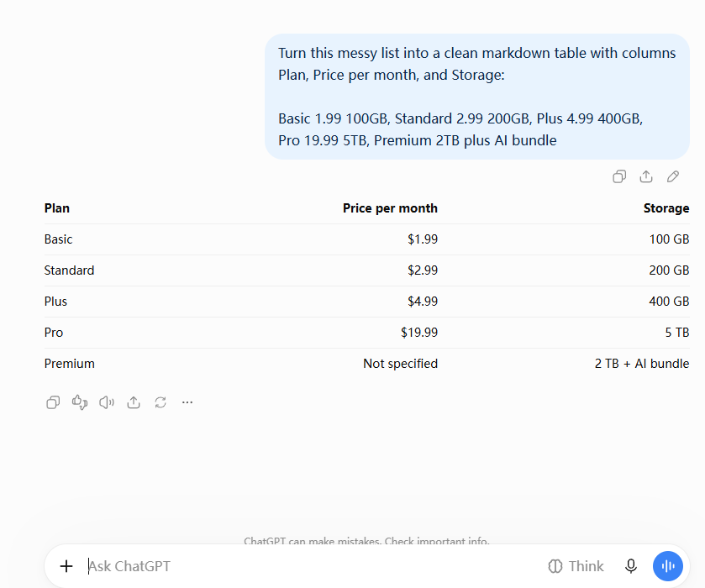
Task: Click the Storage column header
Action: [666, 208]
